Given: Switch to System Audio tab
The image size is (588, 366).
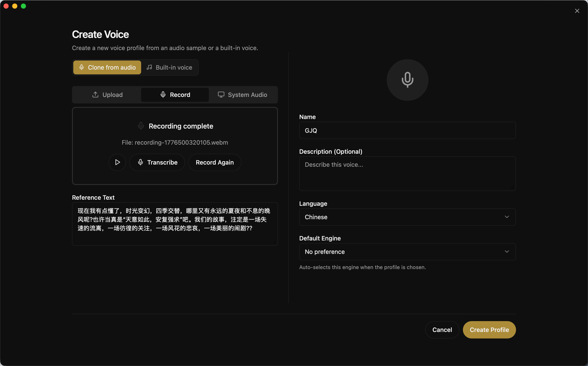Looking at the screenshot, I should (x=242, y=95).
